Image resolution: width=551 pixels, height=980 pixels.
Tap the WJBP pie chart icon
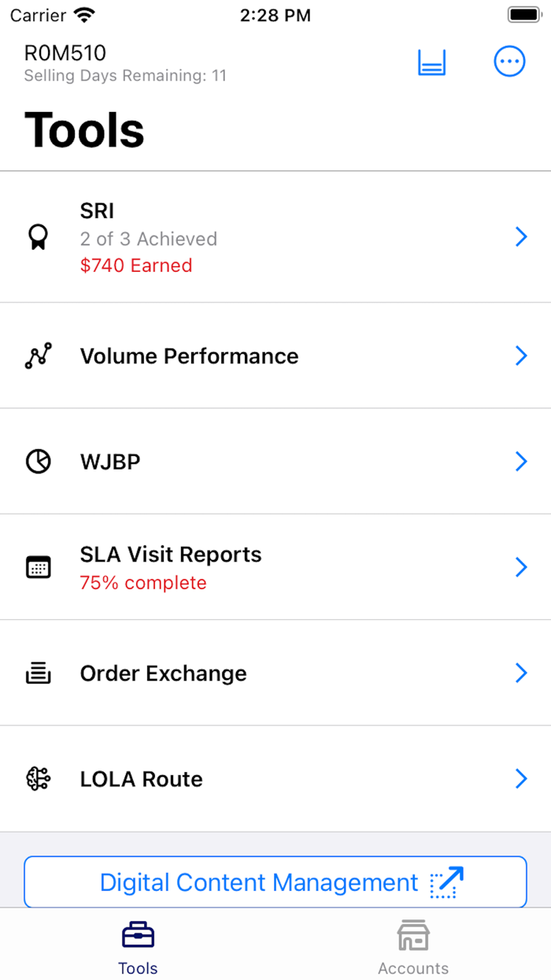tap(38, 462)
